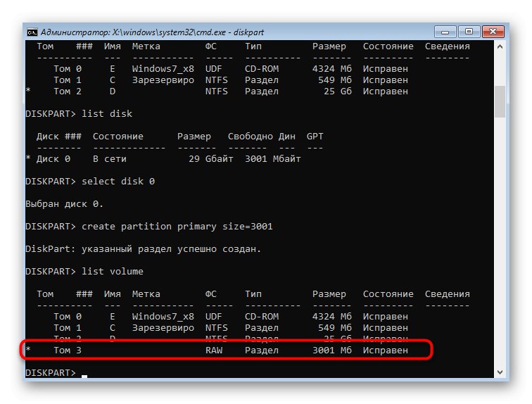Click '25 Гб' size in top table
The image size is (532, 404).
tap(338, 91)
